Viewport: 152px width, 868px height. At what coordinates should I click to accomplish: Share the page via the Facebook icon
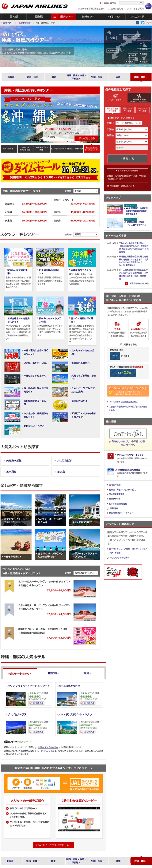(137, 23)
